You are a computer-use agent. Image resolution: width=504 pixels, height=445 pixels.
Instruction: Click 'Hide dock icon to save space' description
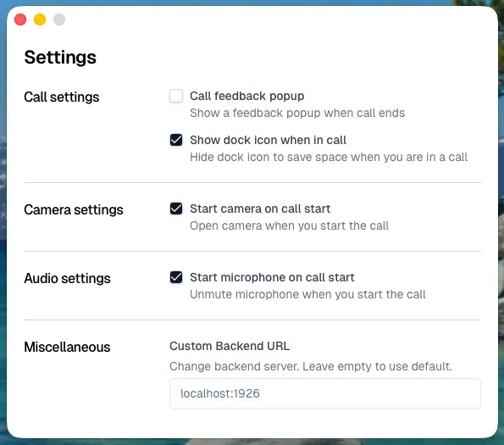point(329,157)
